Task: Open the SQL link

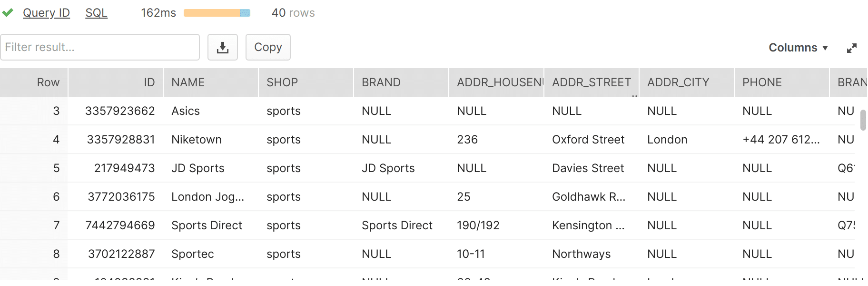Action: pos(96,13)
